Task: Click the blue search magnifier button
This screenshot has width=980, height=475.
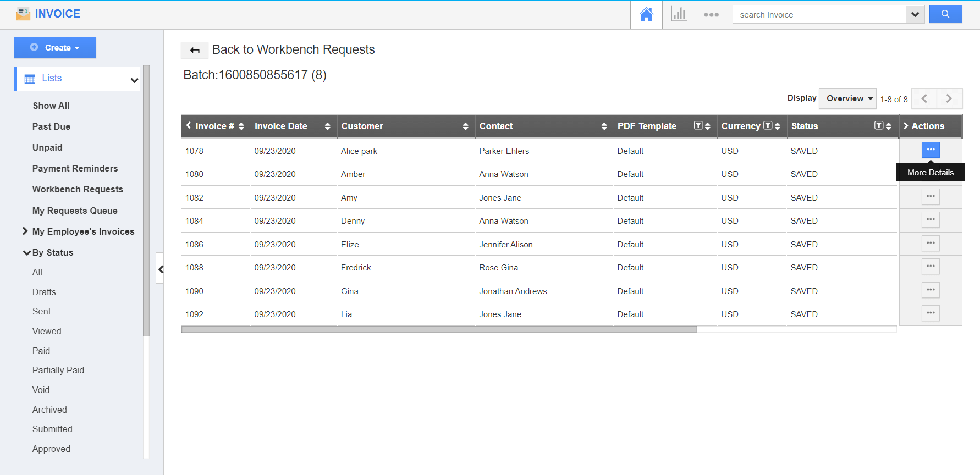Action: pos(945,14)
